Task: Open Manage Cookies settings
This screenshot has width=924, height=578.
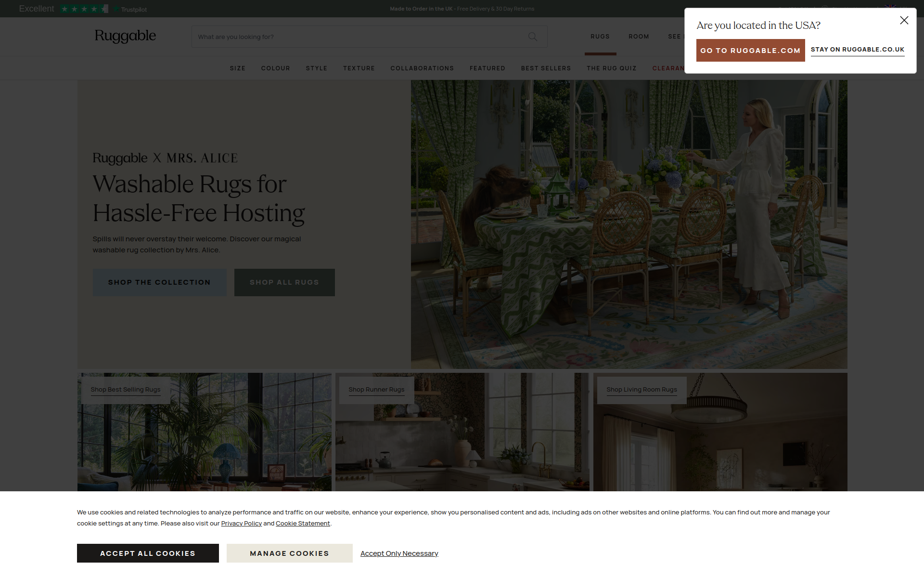Action: click(x=289, y=553)
